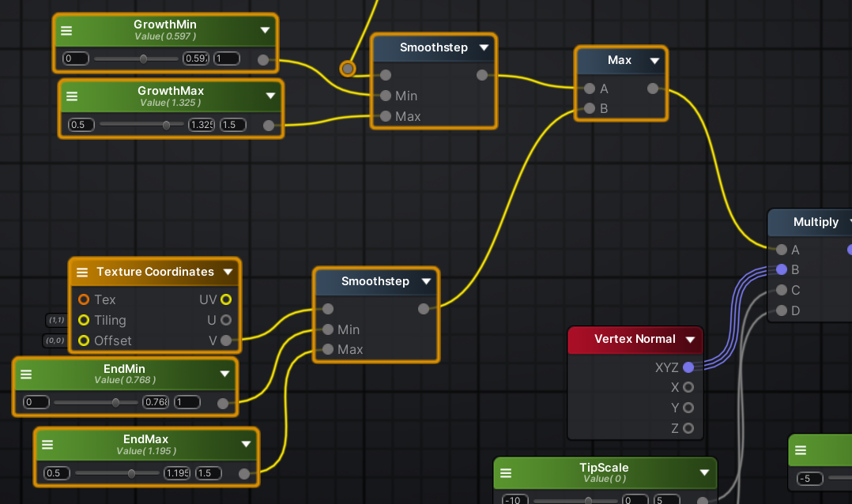The image size is (852, 504).
Task: Click the output port of the upper Smoothstep node
Action: click(x=482, y=75)
